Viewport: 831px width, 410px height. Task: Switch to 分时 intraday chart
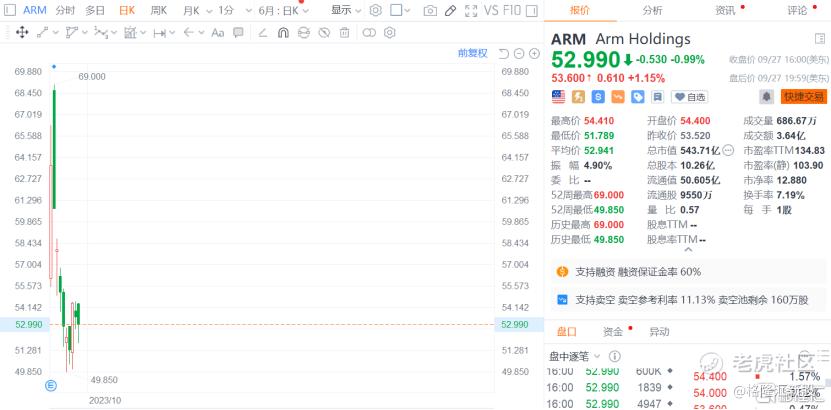click(x=65, y=10)
